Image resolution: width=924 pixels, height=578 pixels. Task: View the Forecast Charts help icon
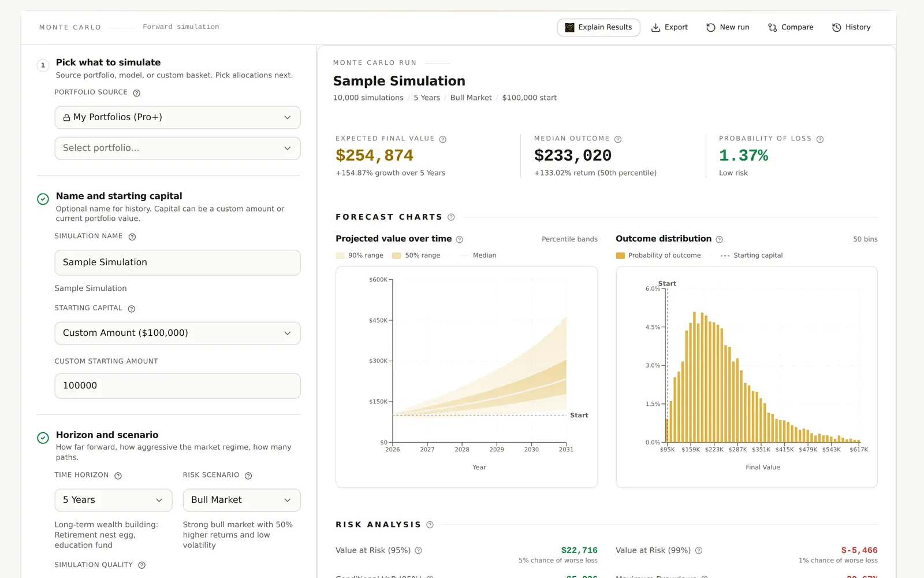451,217
